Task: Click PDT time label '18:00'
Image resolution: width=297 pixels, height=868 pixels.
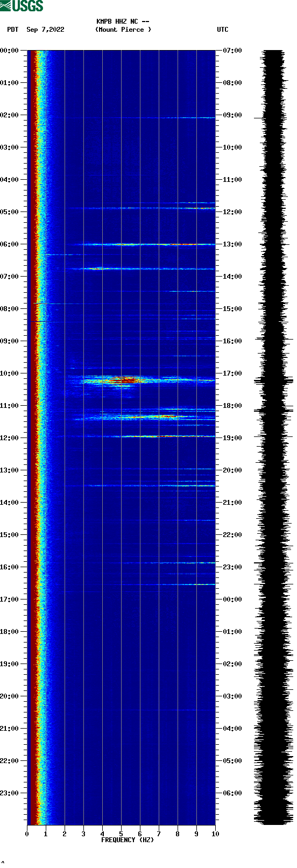Action: coord(9,632)
